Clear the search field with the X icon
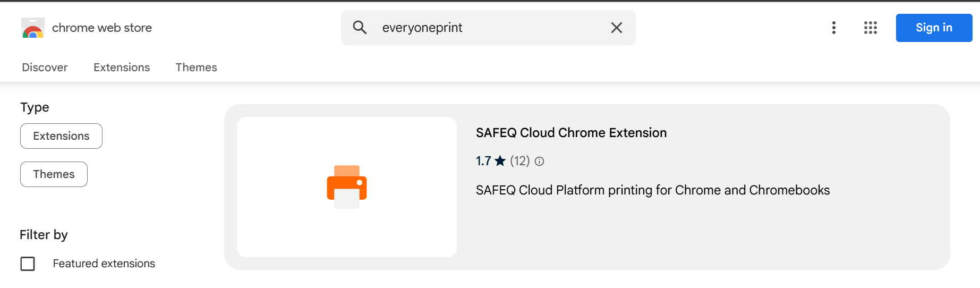980x288 pixels. (616, 28)
